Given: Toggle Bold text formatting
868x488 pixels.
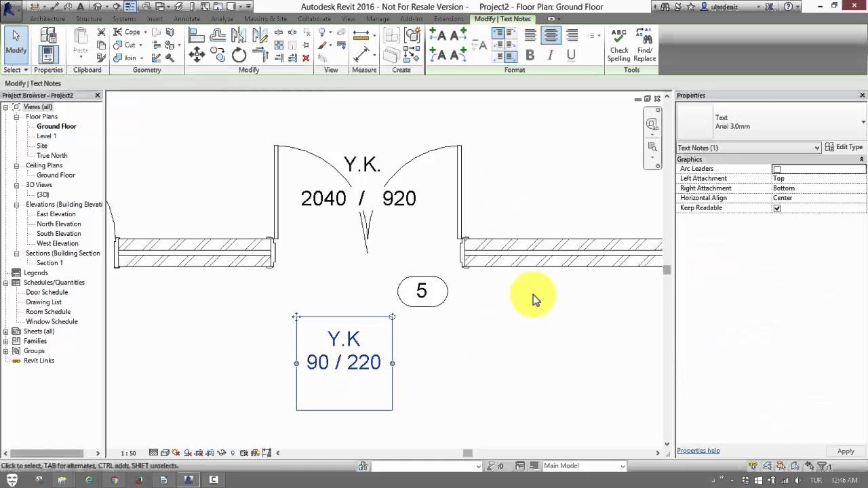Looking at the screenshot, I should [x=530, y=56].
